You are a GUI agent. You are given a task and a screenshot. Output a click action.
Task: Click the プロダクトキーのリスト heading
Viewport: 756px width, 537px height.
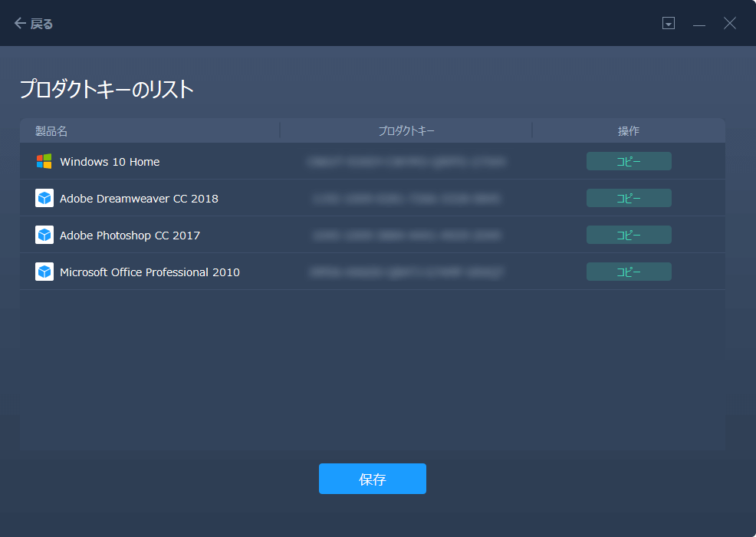coord(107,89)
